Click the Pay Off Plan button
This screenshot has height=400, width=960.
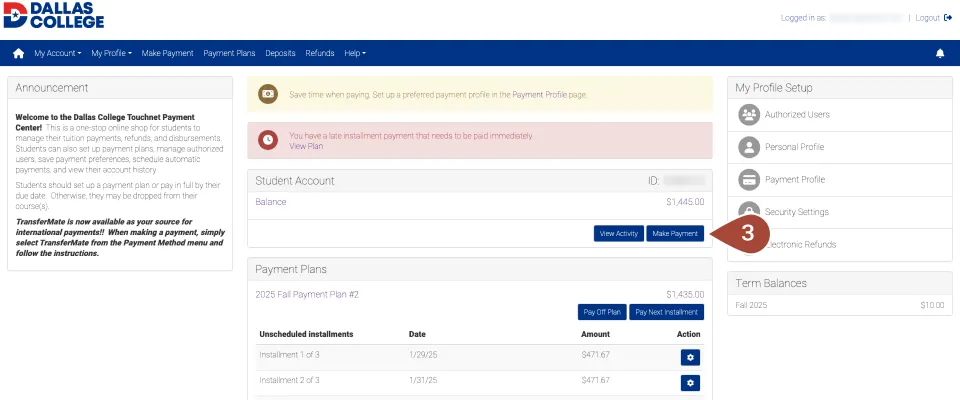pos(602,312)
